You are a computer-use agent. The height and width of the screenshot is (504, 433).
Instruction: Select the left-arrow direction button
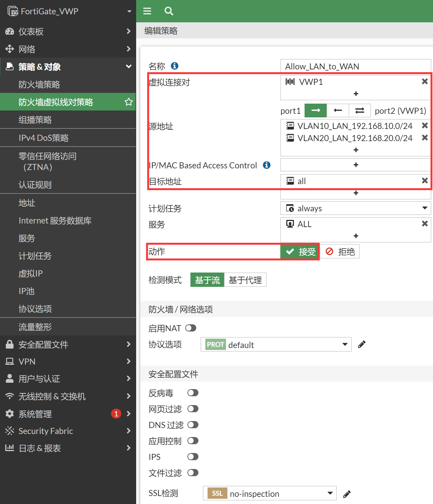tap(338, 110)
